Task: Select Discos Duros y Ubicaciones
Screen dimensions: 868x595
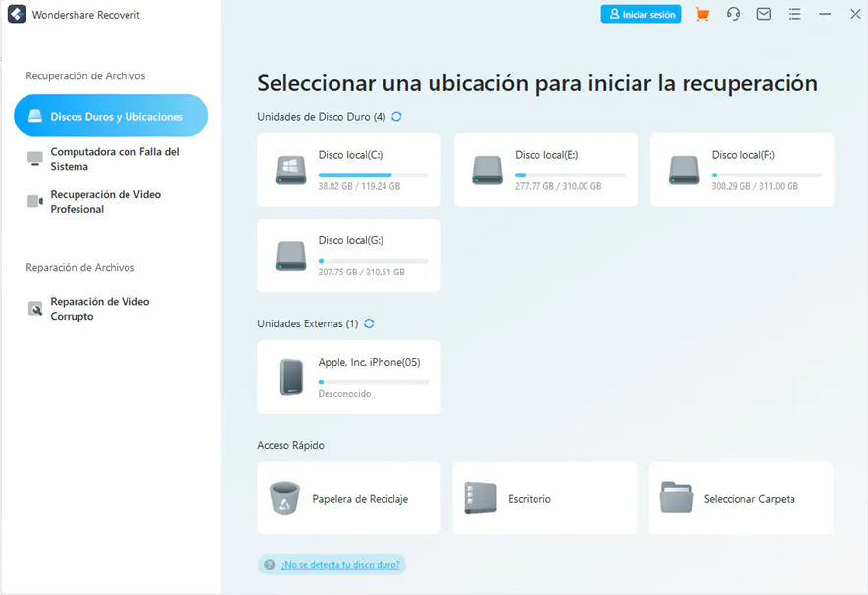Action: tap(110, 116)
